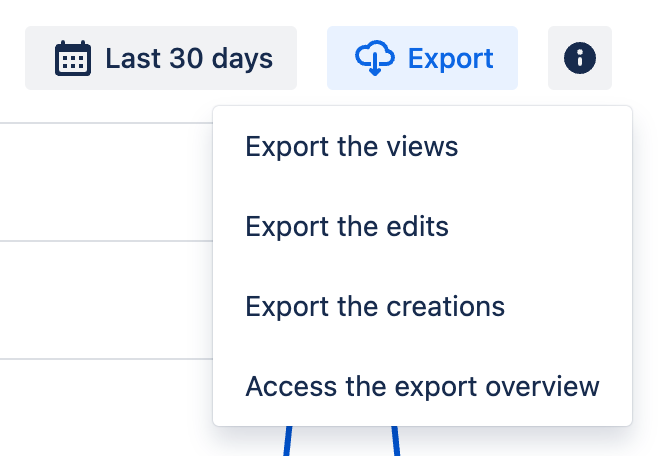Click the left blue chart line
662x456 pixels.
288,440
